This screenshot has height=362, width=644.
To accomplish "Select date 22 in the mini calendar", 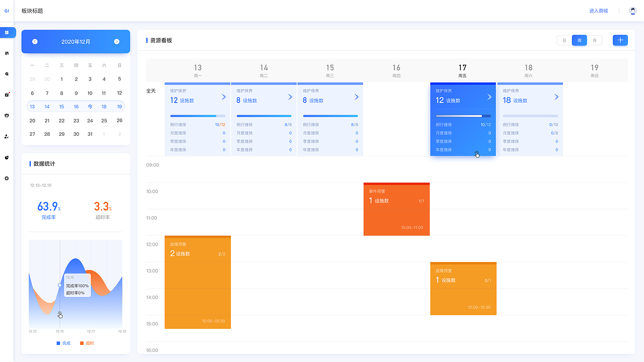I will pyautogui.click(x=61, y=121).
